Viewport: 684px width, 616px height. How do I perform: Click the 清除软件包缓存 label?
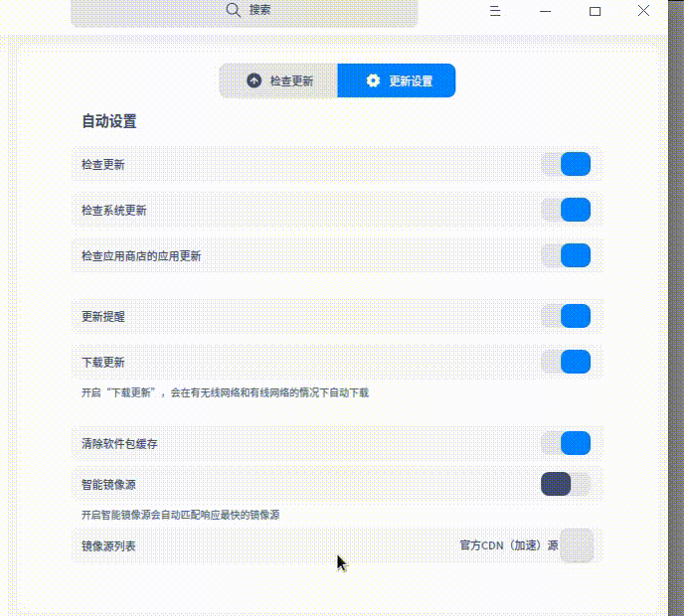(119, 444)
